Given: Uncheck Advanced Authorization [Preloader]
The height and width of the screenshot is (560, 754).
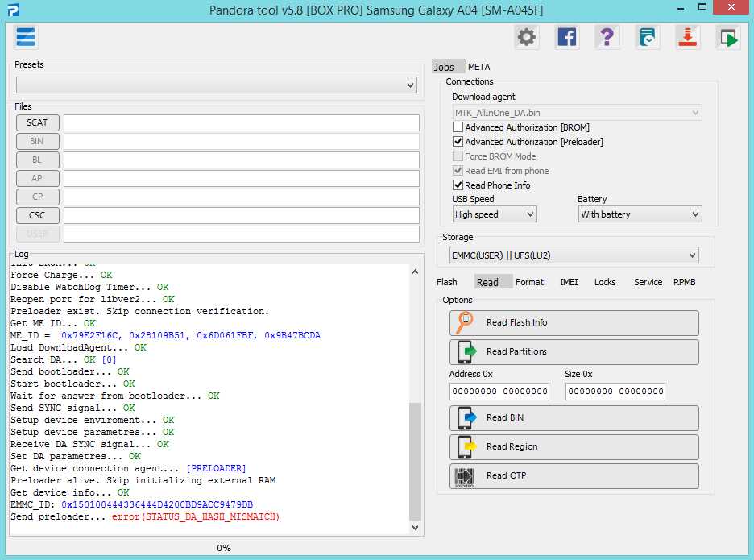Looking at the screenshot, I should coord(458,142).
